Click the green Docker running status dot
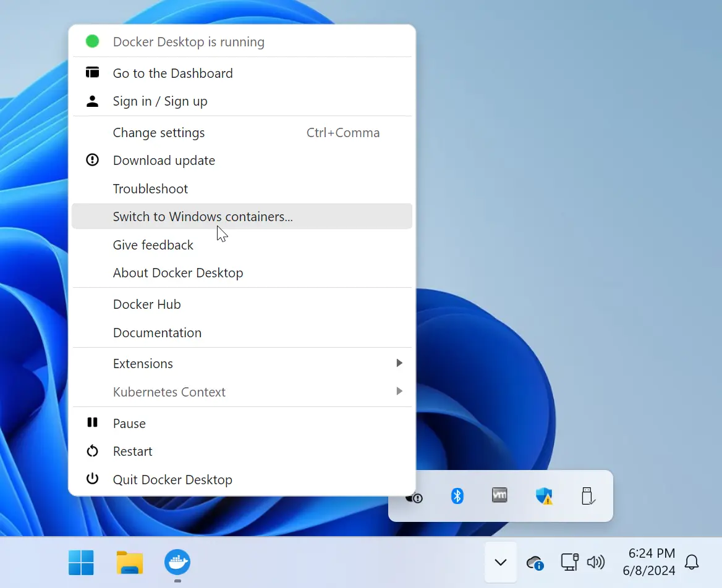 92,41
